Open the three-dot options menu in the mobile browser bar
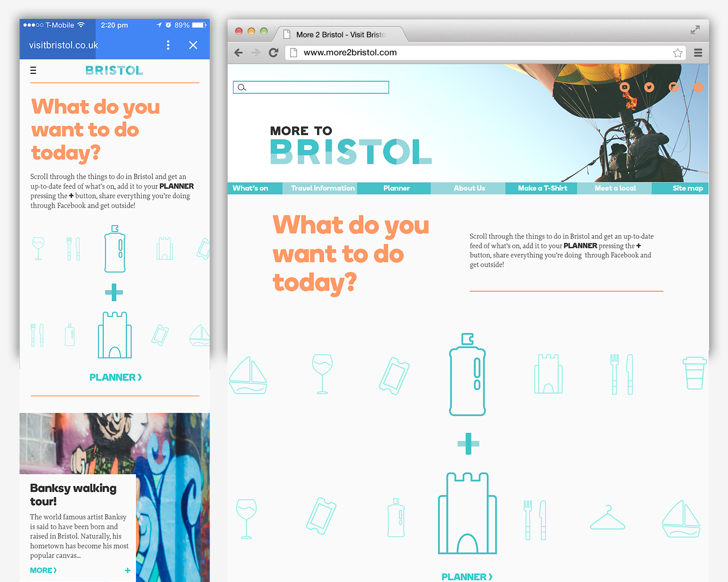Image resolution: width=728 pixels, height=582 pixels. 168,45
